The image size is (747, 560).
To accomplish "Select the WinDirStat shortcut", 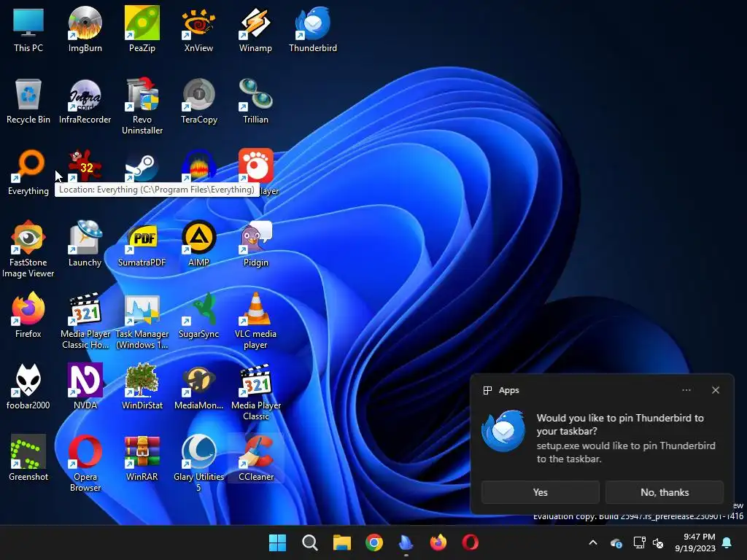I will (142, 386).
